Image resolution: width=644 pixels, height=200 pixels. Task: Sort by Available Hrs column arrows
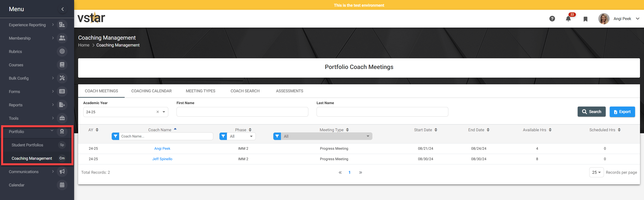550,130
